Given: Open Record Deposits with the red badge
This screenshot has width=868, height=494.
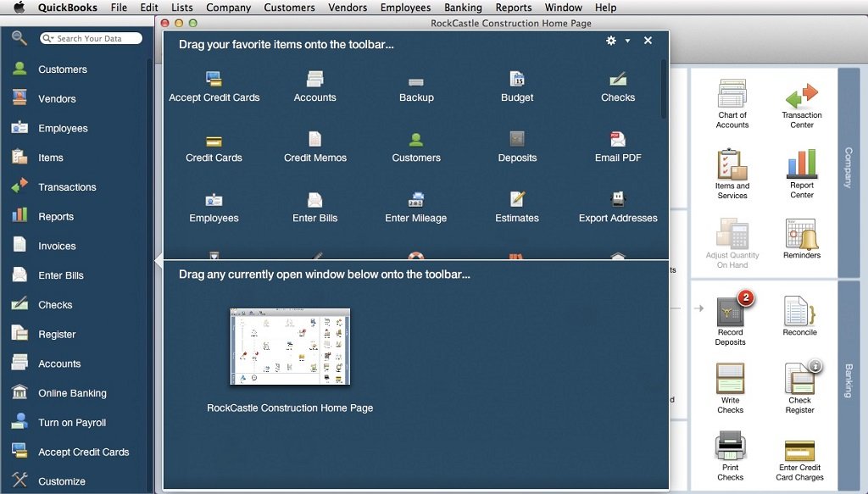Looking at the screenshot, I should [x=730, y=313].
